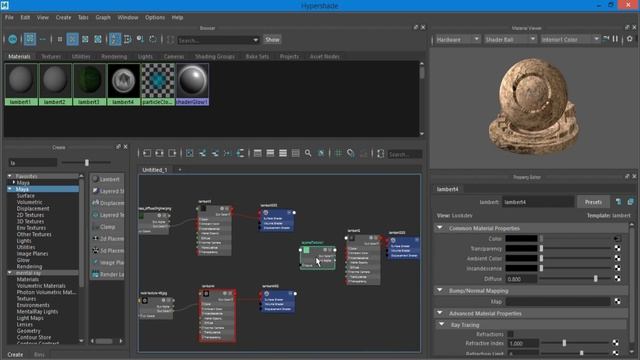
Task: Open the File menu
Action: [x=9, y=18]
